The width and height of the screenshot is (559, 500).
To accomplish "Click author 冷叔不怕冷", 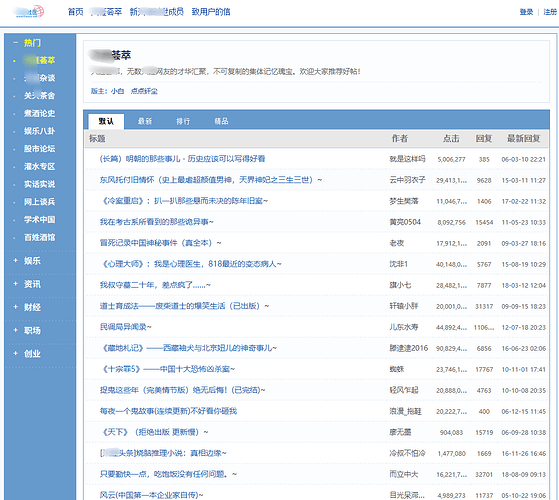I will pyautogui.click(x=407, y=453).
